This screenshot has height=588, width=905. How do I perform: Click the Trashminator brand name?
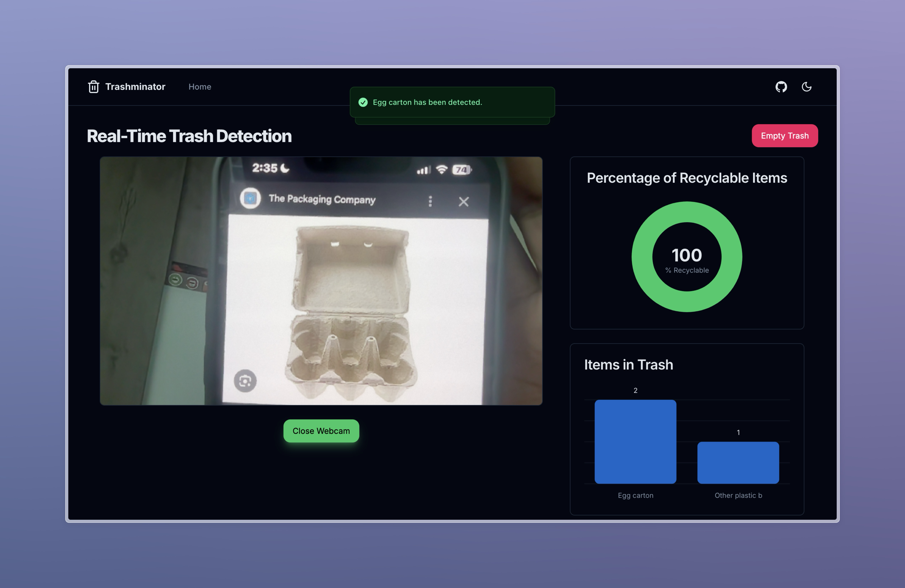(135, 87)
